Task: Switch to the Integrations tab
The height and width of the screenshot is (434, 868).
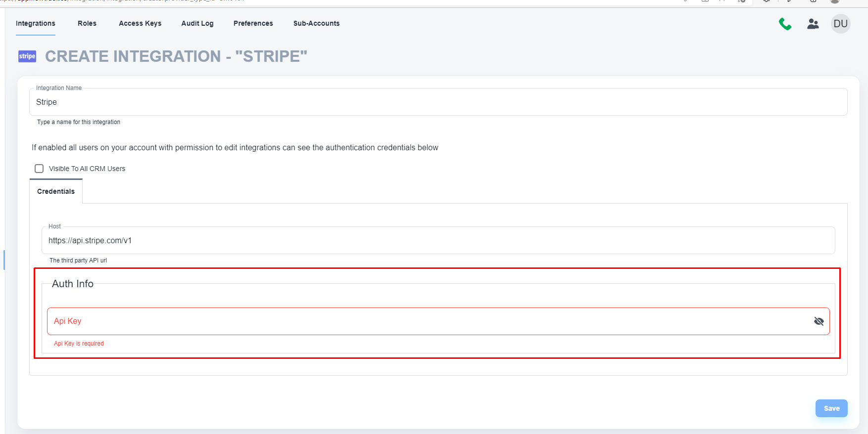Action: tap(36, 23)
